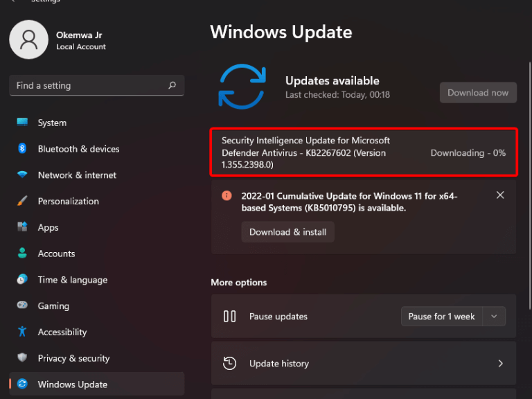The height and width of the screenshot is (399, 532).
Task: Click the More options heading
Action: tap(239, 283)
